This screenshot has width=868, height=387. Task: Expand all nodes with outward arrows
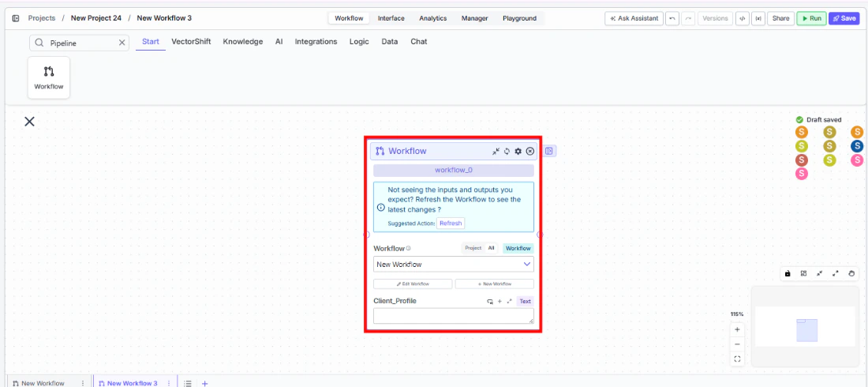[x=836, y=273]
